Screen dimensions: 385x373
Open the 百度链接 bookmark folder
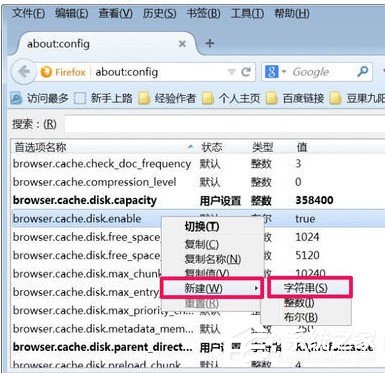295,98
